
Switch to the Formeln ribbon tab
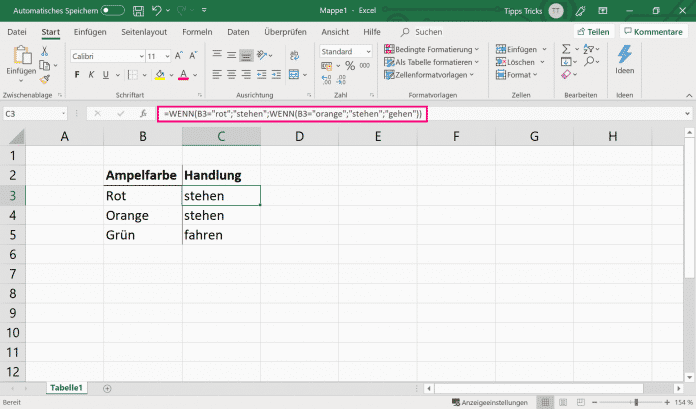[x=197, y=32]
